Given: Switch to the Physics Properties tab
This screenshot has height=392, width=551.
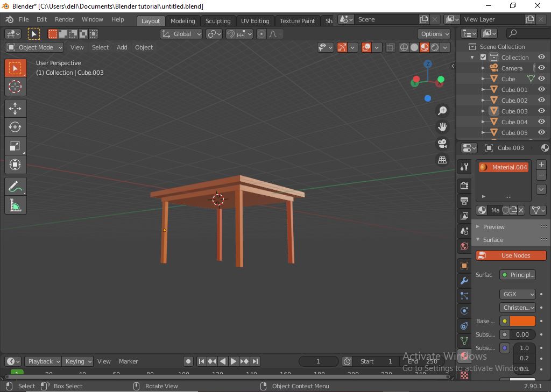Looking at the screenshot, I should [464, 311].
